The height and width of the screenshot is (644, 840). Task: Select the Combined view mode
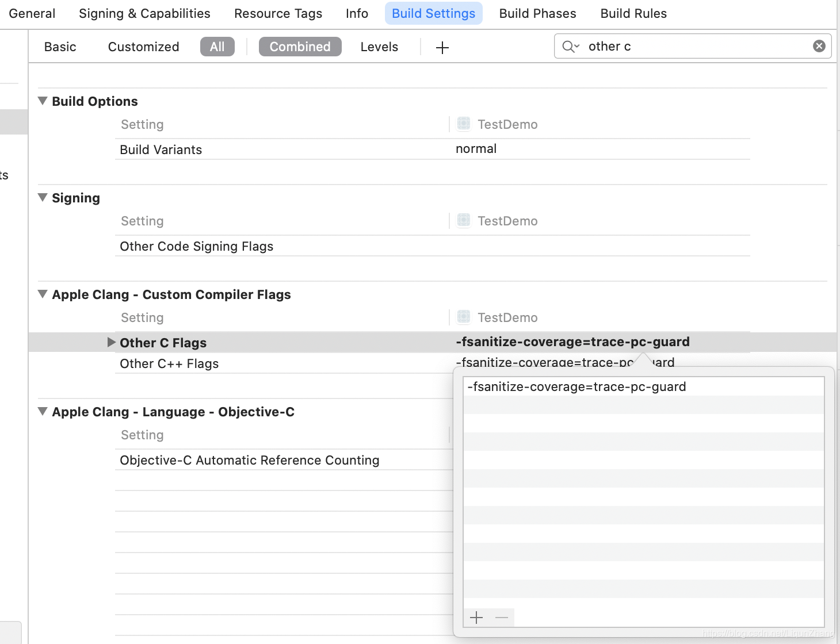point(300,47)
